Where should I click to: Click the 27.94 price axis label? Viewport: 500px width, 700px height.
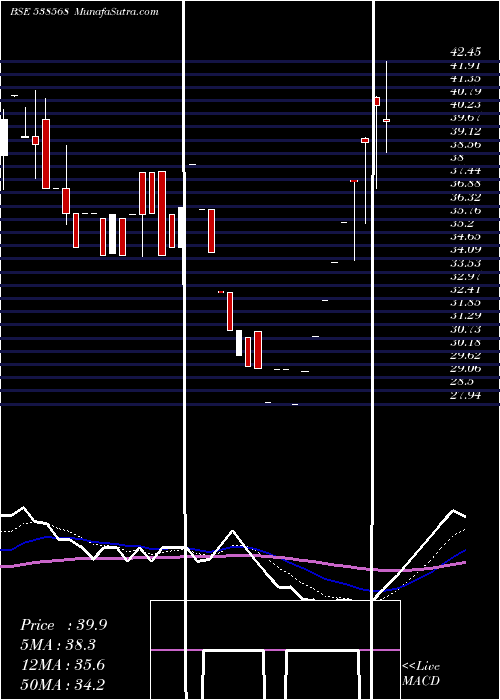tap(466, 395)
